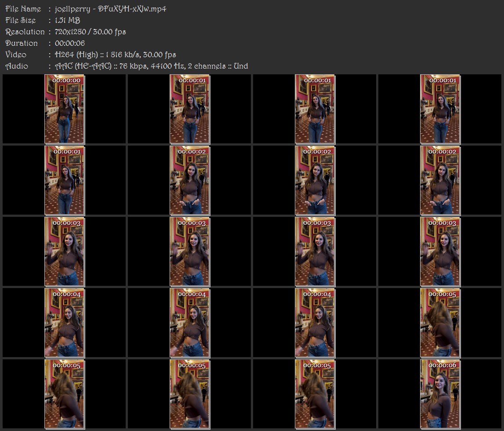Open the thumbnail stamped 00:00:00
Image resolution: width=504 pixels, height=431 pixels.
click(65, 109)
